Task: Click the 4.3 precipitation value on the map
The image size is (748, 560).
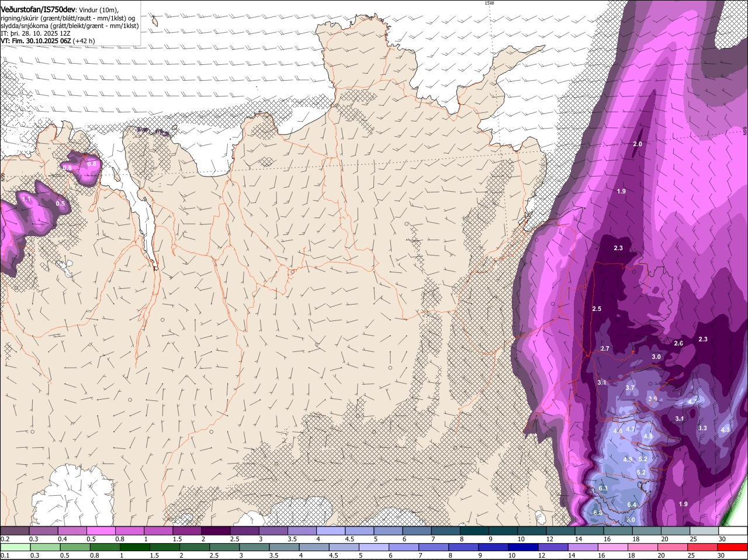Action: tap(725, 430)
